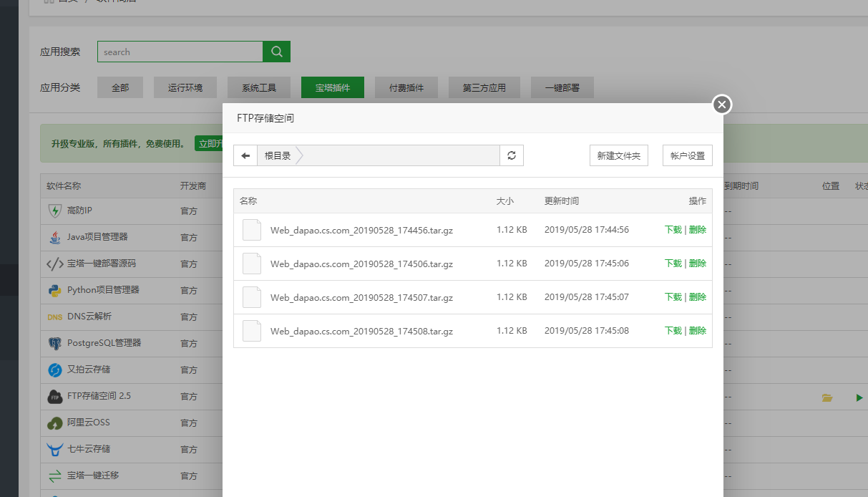Click the 七牛云存储 icon

tap(55, 449)
